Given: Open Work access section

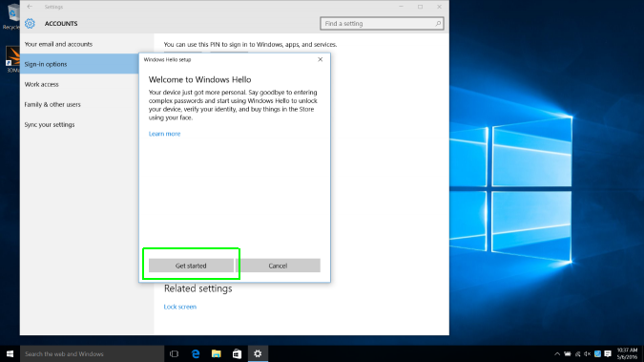Looking at the screenshot, I should (x=41, y=84).
